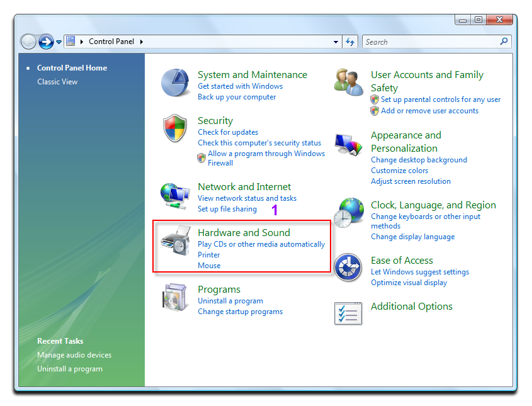Screen dimensions: 532x406
Task: Switch to Classic View
Action: pyautogui.click(x=57, y=82)
